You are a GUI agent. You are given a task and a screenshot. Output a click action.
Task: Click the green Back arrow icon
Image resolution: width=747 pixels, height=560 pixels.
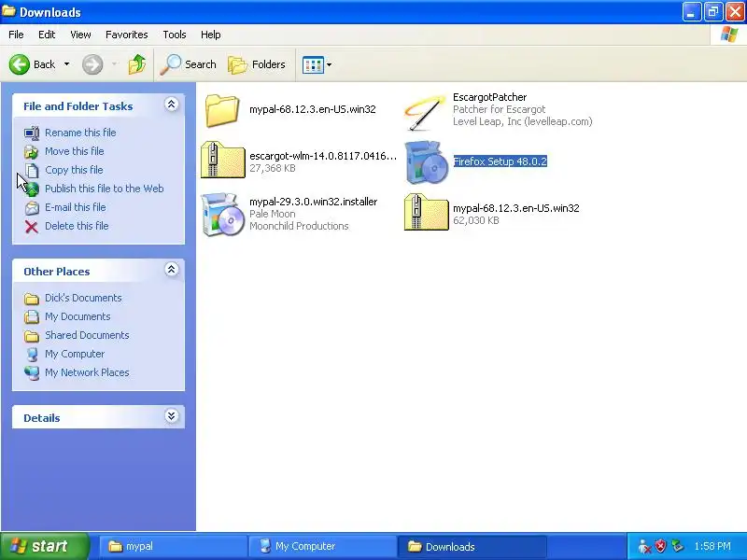(x=20, y=64)
